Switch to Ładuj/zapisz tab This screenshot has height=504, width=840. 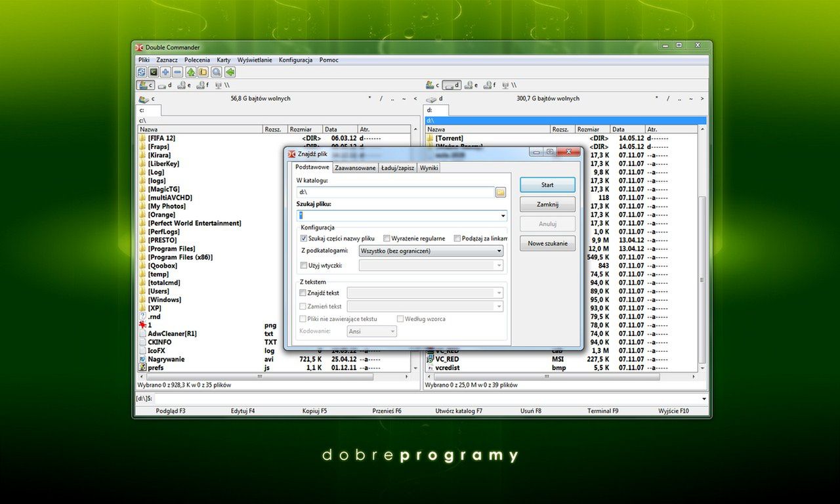(398, 168)
